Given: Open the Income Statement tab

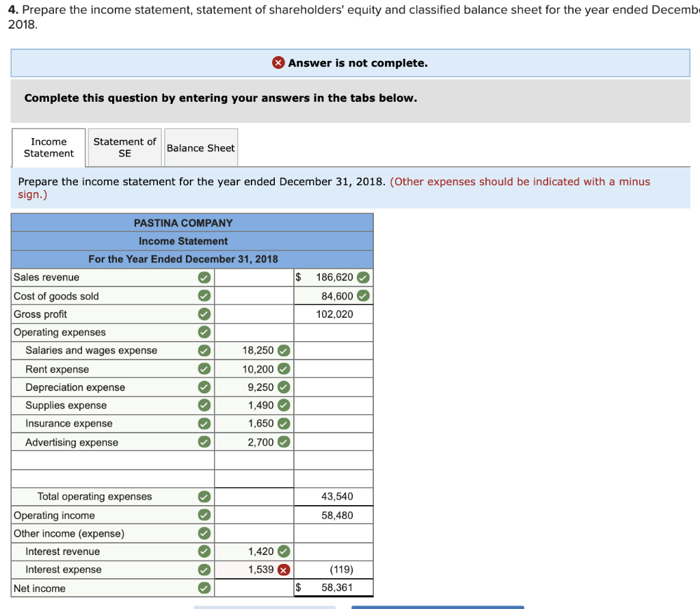Looking at the screenshot, I should pos(49,148).
